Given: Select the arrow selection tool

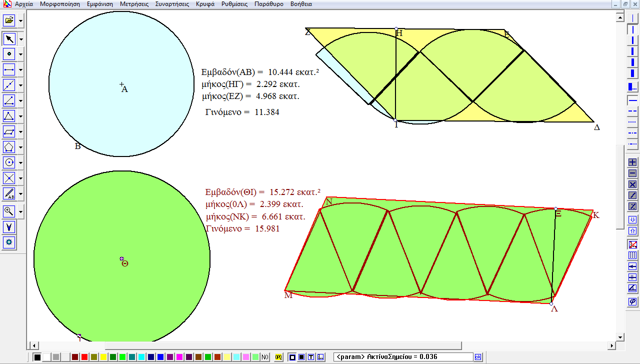Looking at the screenshot, I should [x=9, y=38].
